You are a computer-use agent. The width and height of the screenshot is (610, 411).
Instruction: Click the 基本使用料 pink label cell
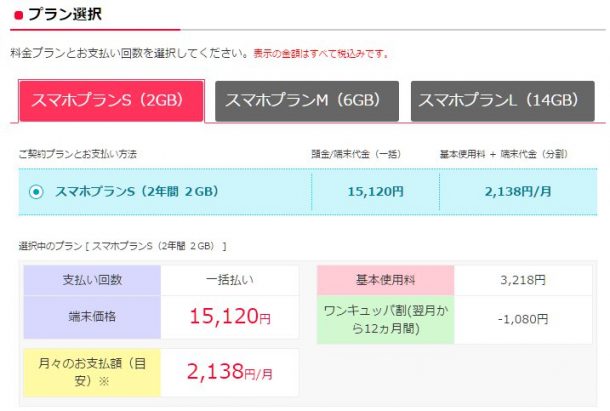pos(385,280)
